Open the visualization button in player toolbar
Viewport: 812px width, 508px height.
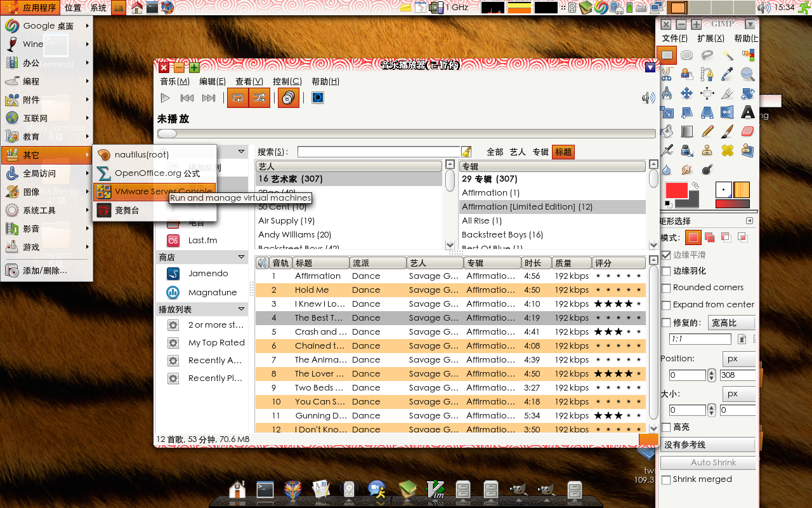318,98
